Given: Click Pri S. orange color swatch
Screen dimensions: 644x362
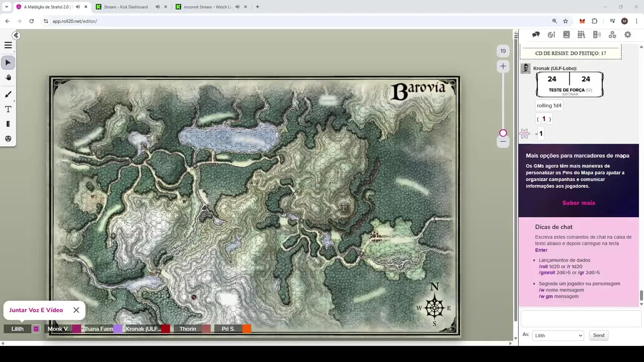Looking at the screenshot, I should (247, 329).
